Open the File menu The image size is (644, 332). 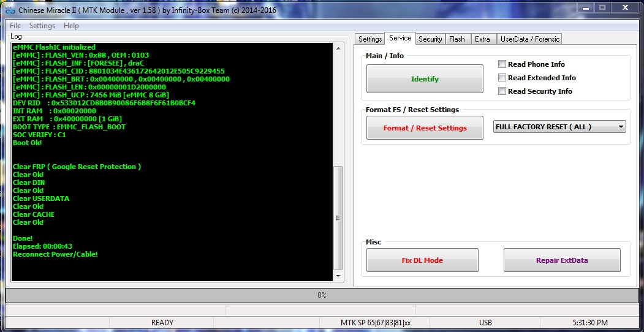(15, 26)
